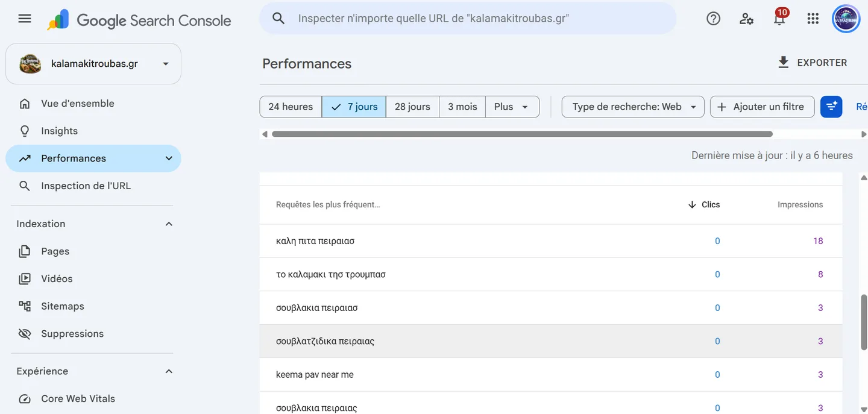Open notifications bell with 10 alerts

click(x=779, y=18)
